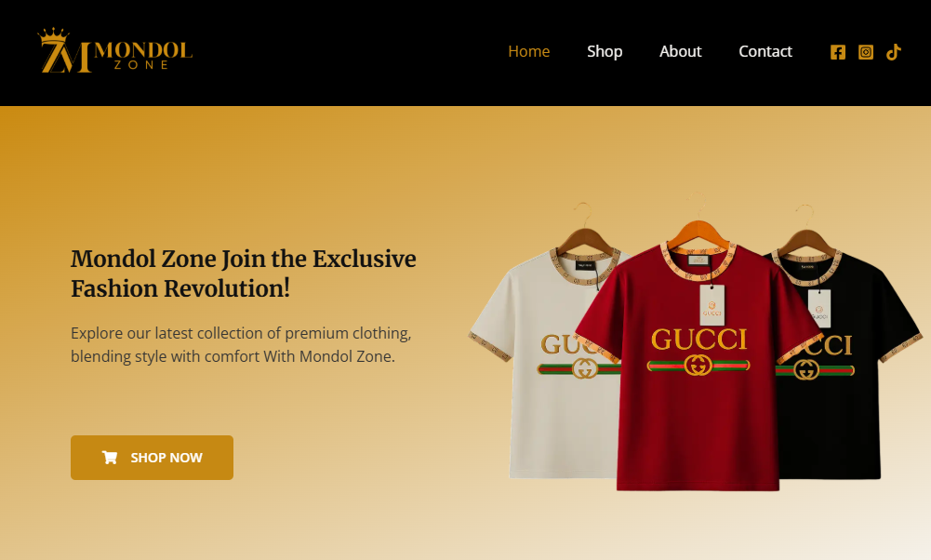Image resolution: width=931 pixels, height=560 pixels.
Task: Open the Shop menu item
Action: click(605, 52)
